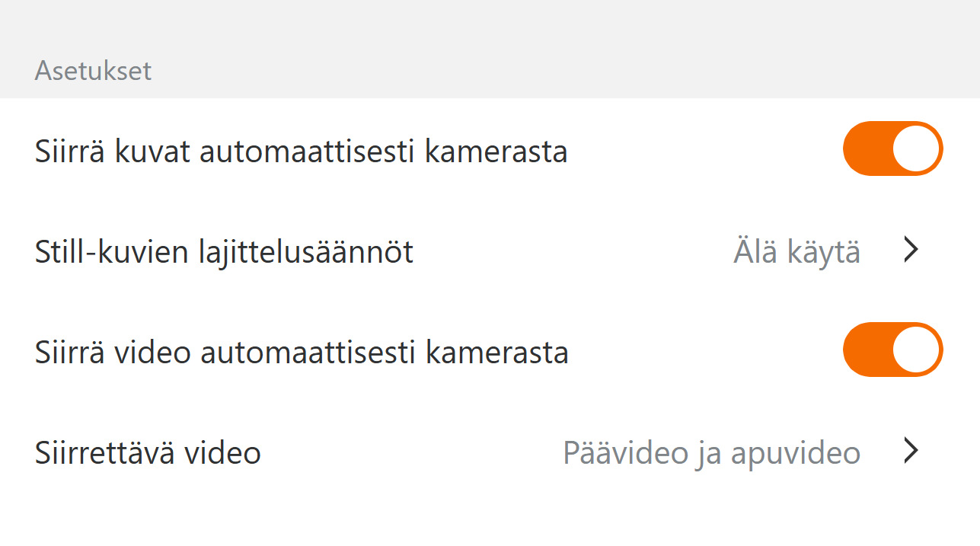Click the word "apuvideo" in video setting
This screenshot has height=546, width=980.
pos(795,454)
